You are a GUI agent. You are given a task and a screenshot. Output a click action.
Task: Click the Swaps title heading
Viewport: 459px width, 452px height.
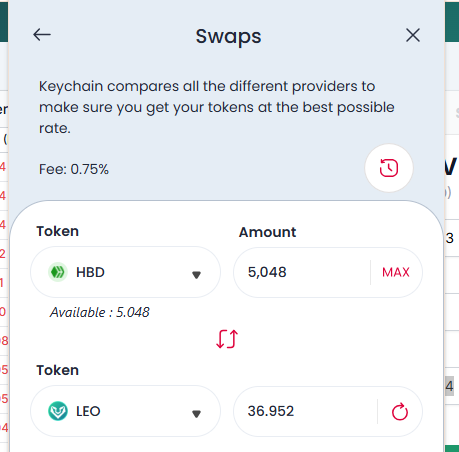click(x=228, y=36)
